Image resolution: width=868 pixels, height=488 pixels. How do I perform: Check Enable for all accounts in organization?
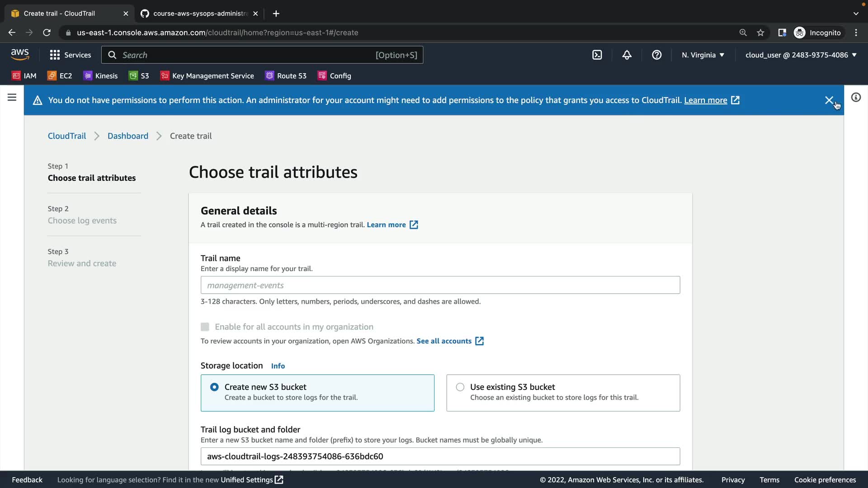click(205, 327)
